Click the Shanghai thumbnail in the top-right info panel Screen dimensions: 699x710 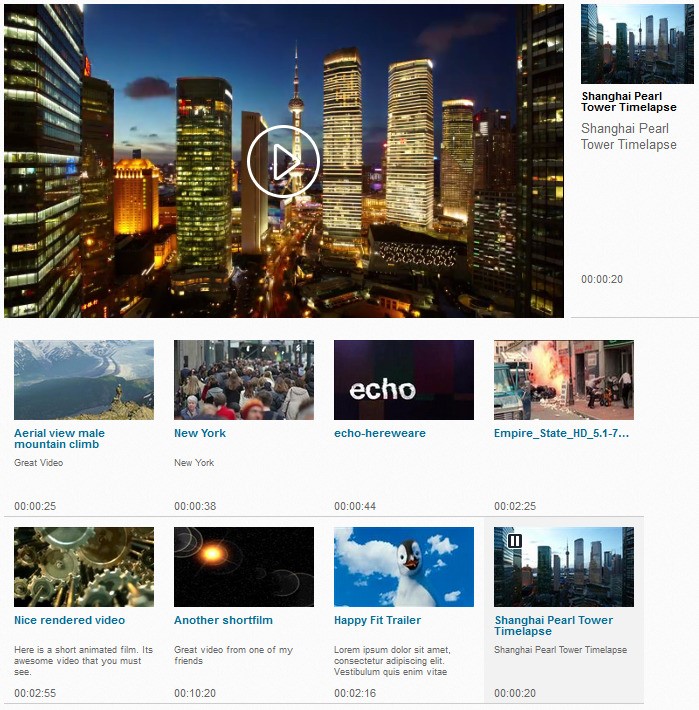coord(639,44)
